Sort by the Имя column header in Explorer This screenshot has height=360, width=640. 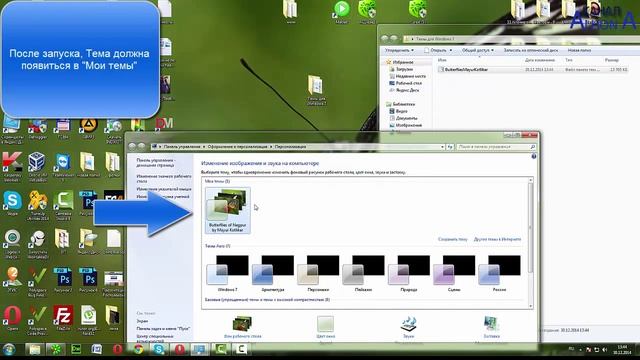pyautogui.click(x=442, y=60)
